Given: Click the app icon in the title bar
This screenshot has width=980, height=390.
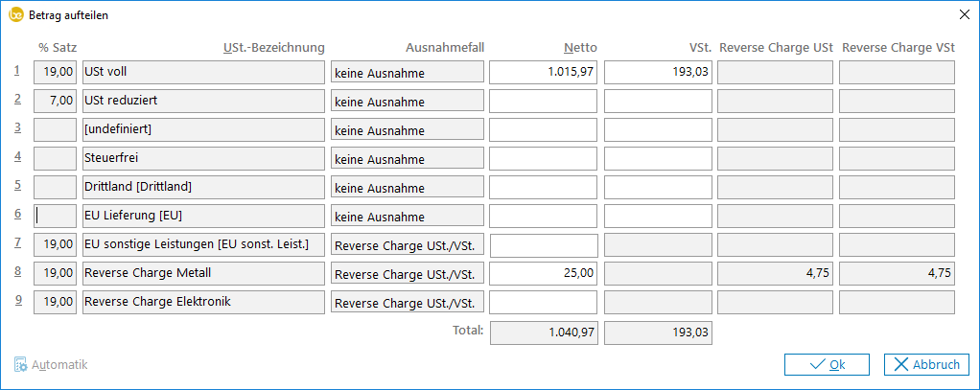Looking at the screenshot, I should [x=15, y=14].
